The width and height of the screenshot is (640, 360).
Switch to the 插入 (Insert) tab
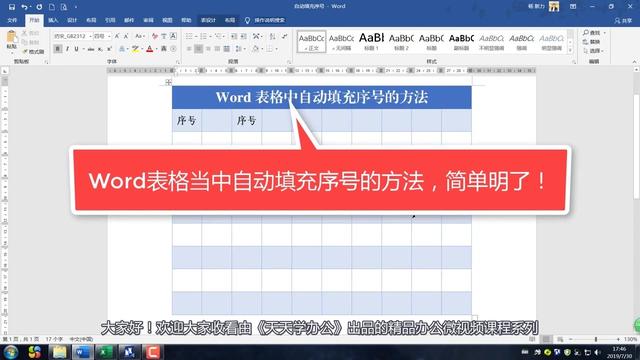click(53, 20)
